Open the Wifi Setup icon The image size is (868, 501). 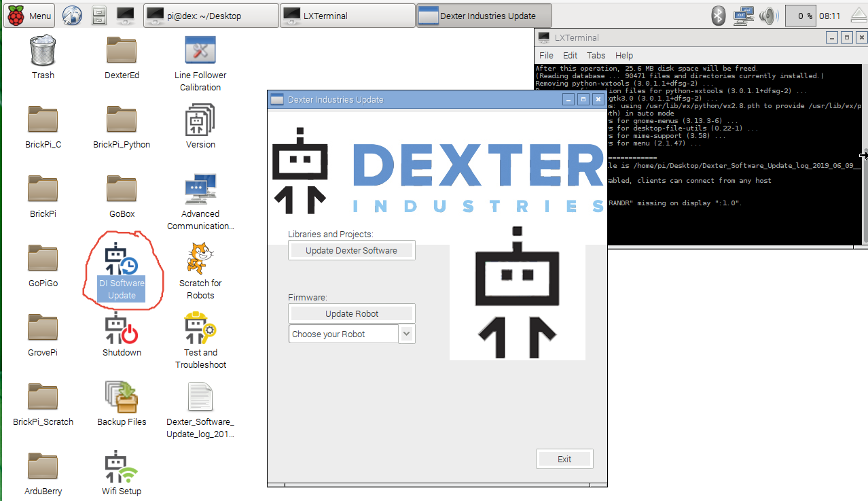122,468
